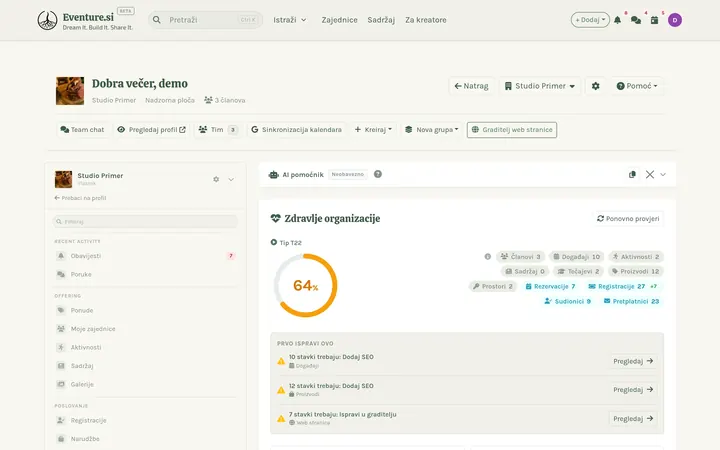The image size is (720, 450).
Task: Open the Tim members button
Action: [x=218, y=129]
